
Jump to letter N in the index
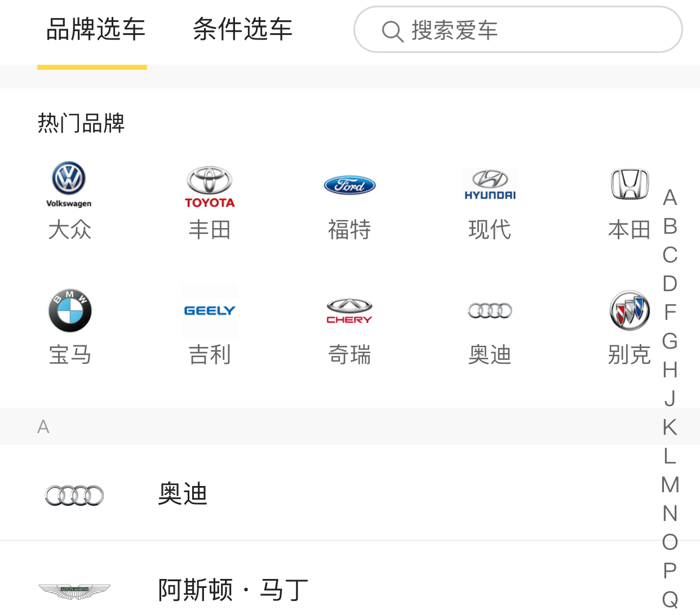pos(670,514)
